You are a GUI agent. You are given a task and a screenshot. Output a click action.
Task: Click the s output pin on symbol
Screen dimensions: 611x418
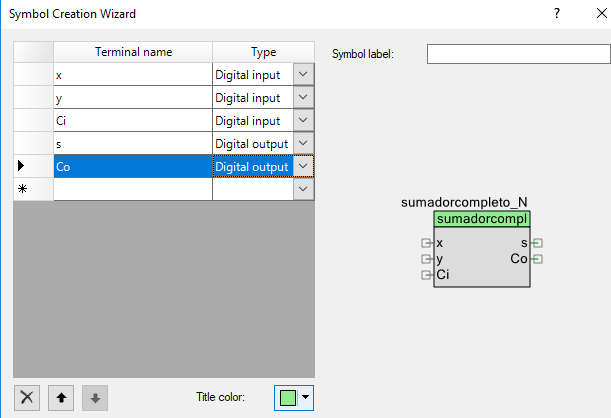[x=538, y=243]
